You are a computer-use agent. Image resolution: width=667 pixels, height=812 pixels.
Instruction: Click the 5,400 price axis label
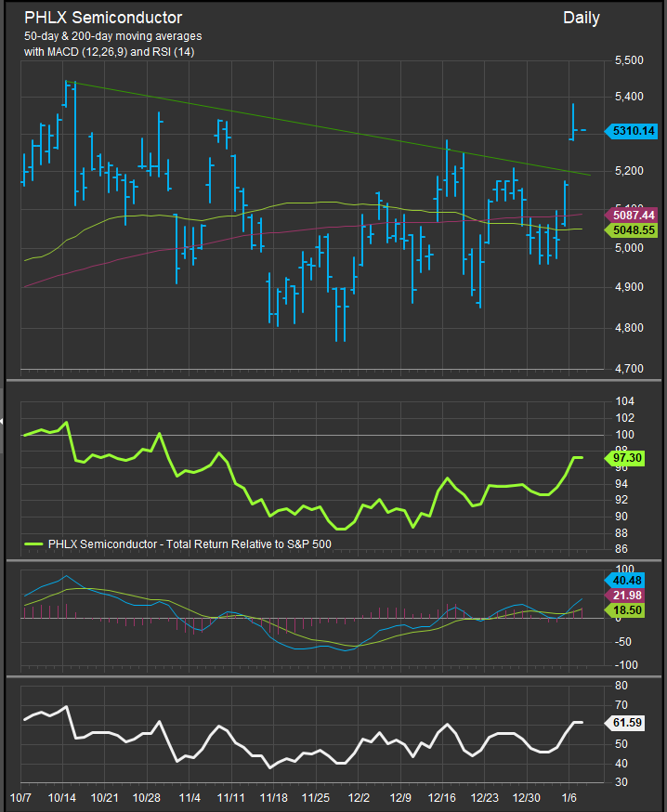[x=629, y=97]
